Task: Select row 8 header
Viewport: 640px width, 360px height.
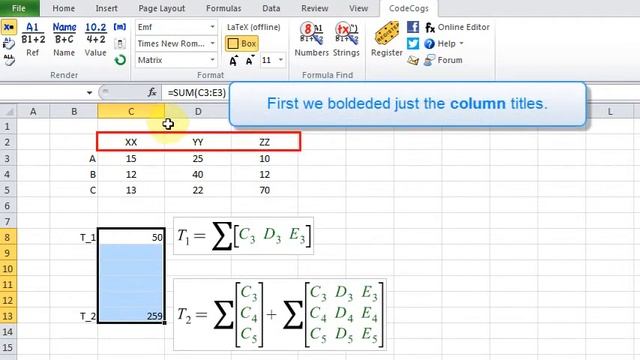Action: [x=8, y=237]
